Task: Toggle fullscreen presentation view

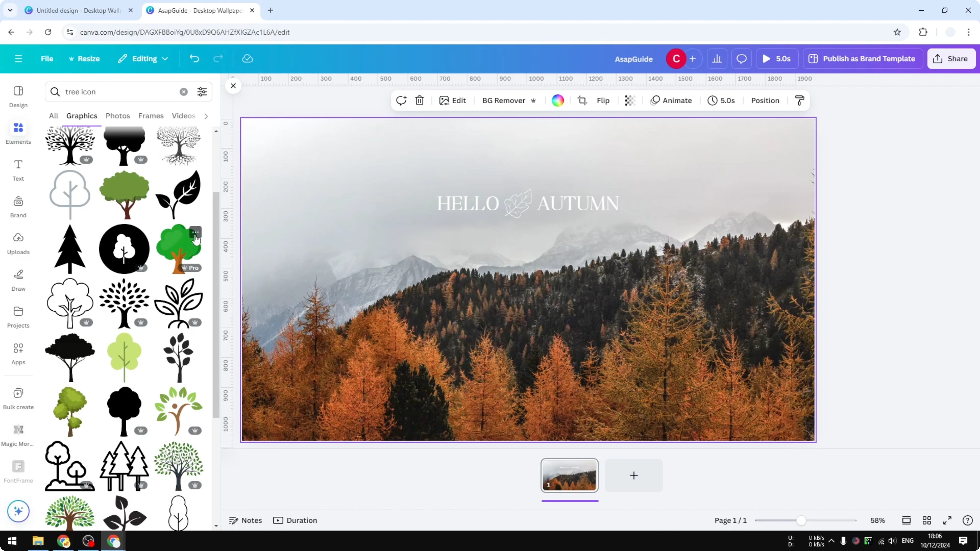Action: point(947,520)
